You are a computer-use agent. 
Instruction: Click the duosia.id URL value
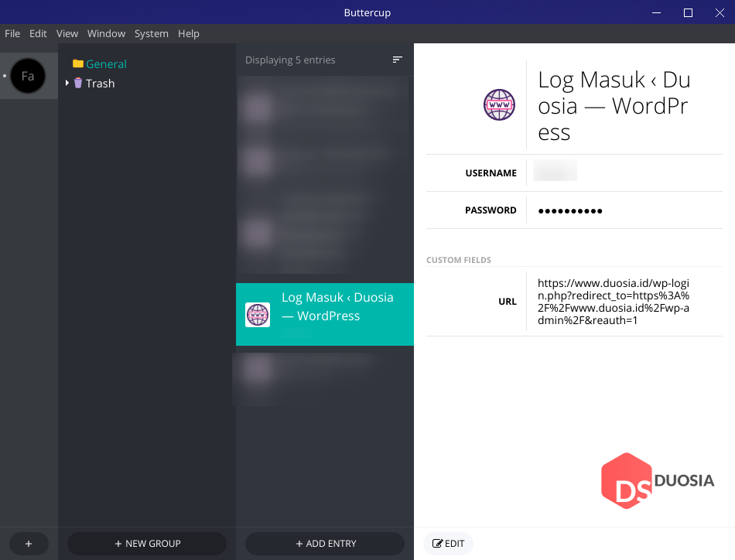[613, 302]
